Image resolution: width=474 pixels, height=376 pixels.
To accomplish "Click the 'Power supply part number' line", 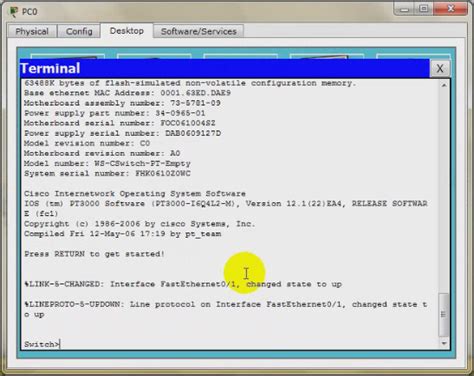I will pyautogui.click(x=114, y=113).
